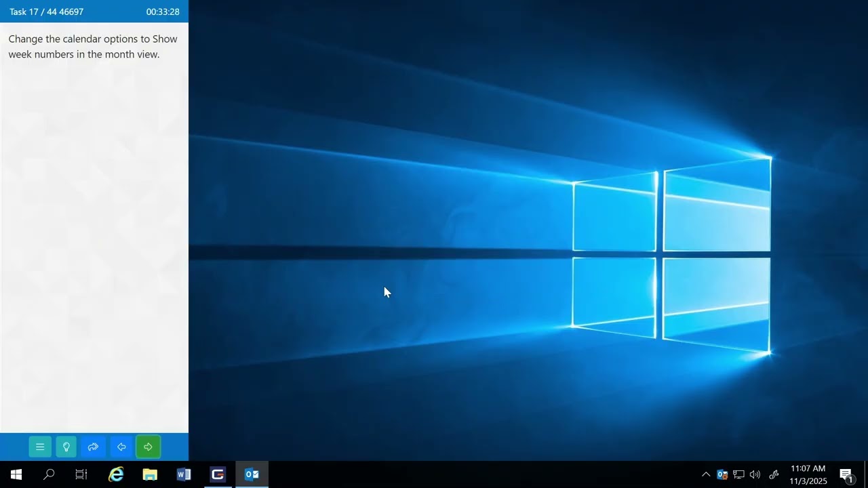
Task: Show hidden system tray icons
Action: (x=706, y=474)
